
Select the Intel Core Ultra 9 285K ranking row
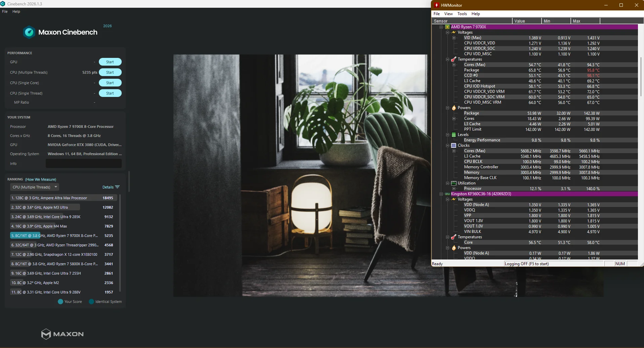(64, 217)
